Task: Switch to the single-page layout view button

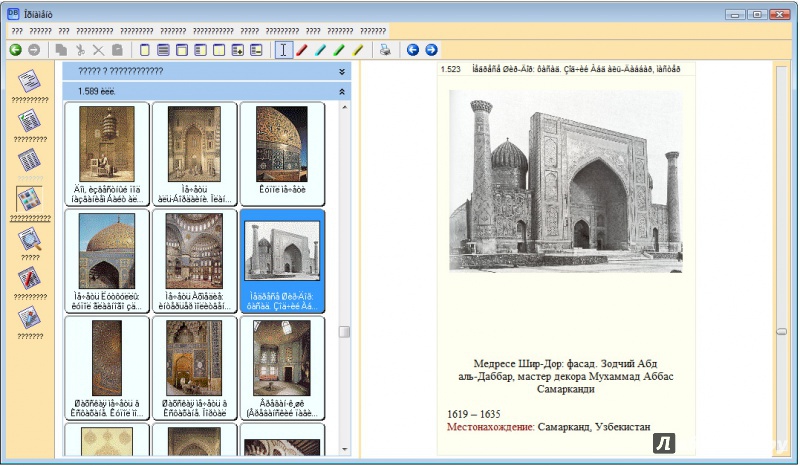Action: pyautogui.click(x=145, y=49)
